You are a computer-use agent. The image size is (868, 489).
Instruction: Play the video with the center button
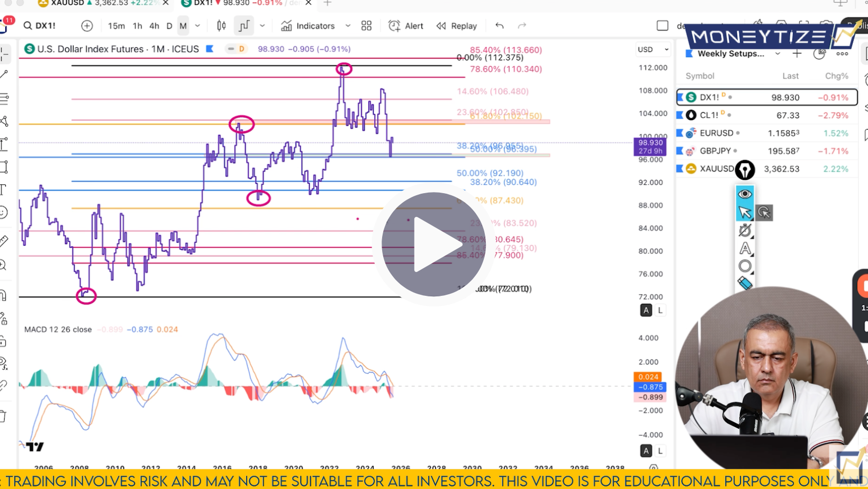[x=433, y=244]
